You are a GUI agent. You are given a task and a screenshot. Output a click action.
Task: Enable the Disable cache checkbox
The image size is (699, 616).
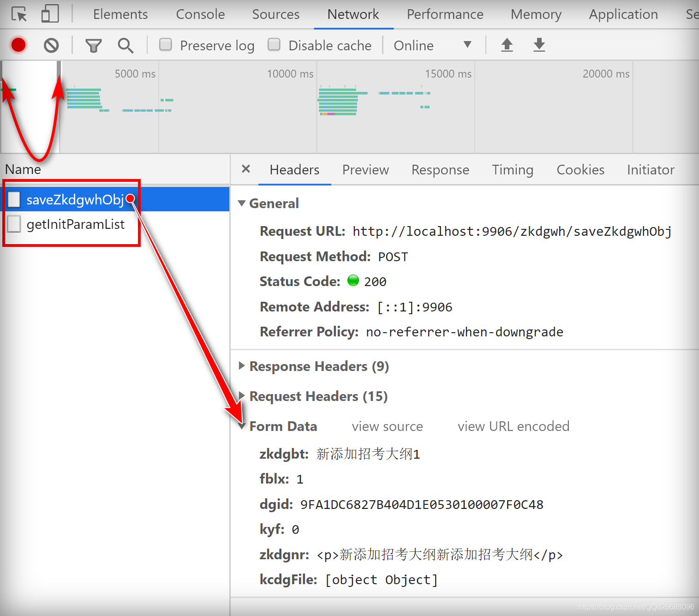tap(274, 44)
